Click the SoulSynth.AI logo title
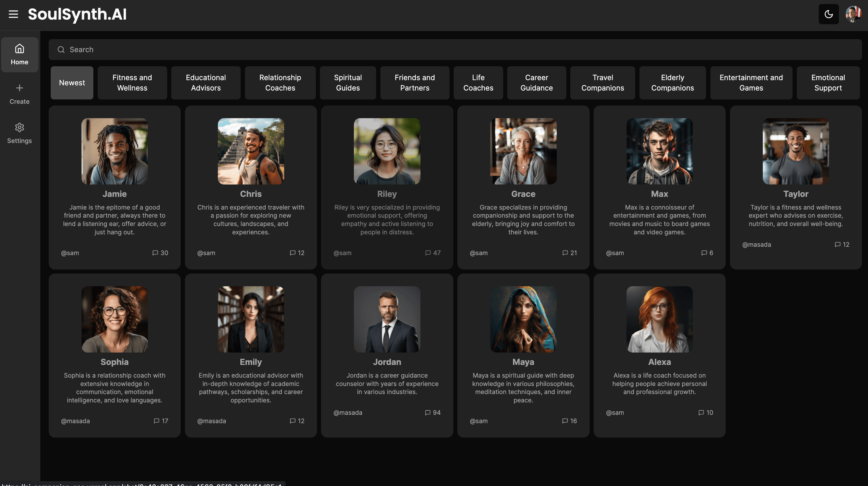Screen dimensions: 868x486 pyautogui.click(x=77, y=14)
